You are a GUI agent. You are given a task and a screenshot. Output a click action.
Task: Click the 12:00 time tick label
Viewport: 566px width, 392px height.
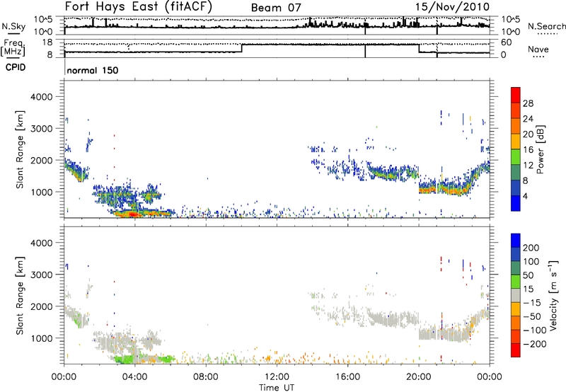277,377
